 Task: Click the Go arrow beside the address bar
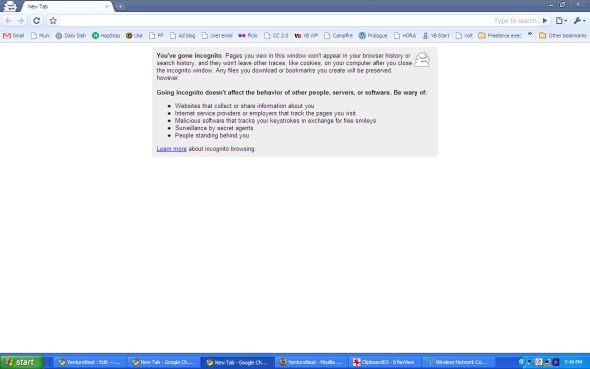click(x=544, y=21)
